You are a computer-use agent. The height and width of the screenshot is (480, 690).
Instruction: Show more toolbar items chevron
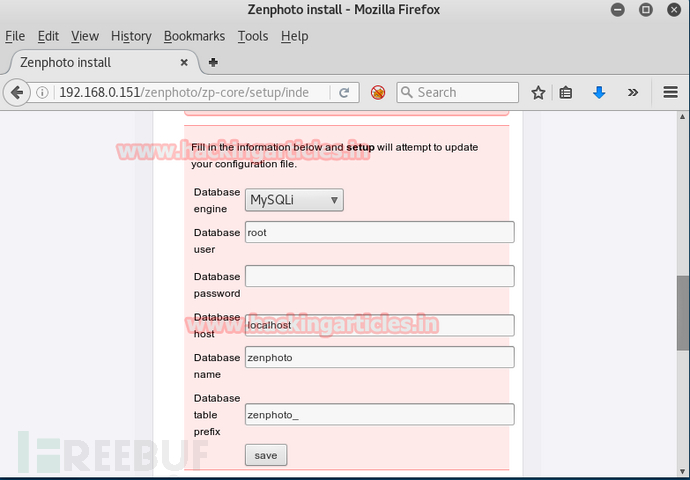pos(633,92)
